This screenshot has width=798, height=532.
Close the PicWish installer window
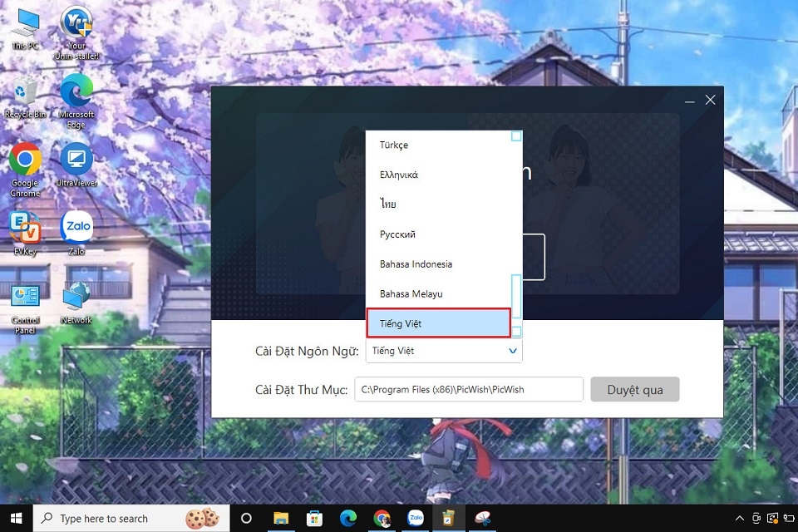pos(711,101)
